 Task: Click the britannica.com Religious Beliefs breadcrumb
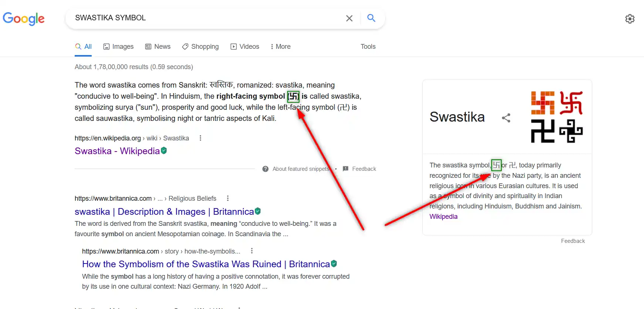pyautogui.click(x=145, y=198)
